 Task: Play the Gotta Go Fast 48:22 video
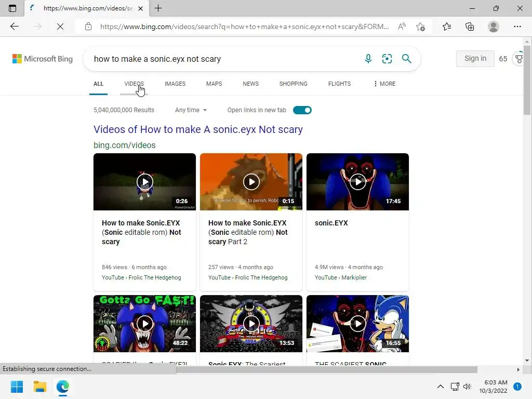(x=145, y=324)
